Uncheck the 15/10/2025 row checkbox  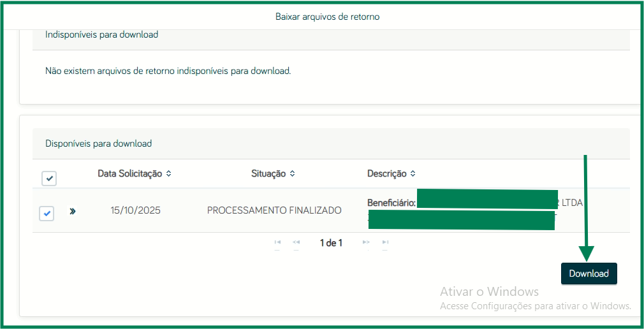tap(47, 213)
